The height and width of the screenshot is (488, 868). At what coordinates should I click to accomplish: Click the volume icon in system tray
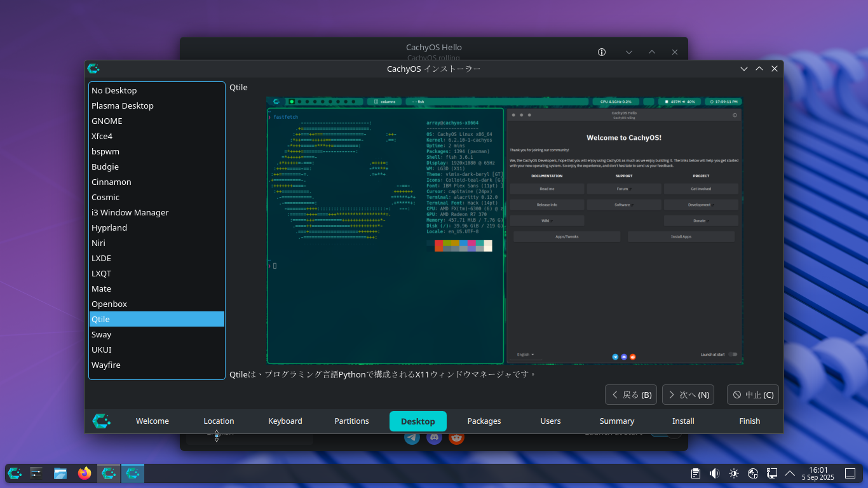(x=714, y=473)
